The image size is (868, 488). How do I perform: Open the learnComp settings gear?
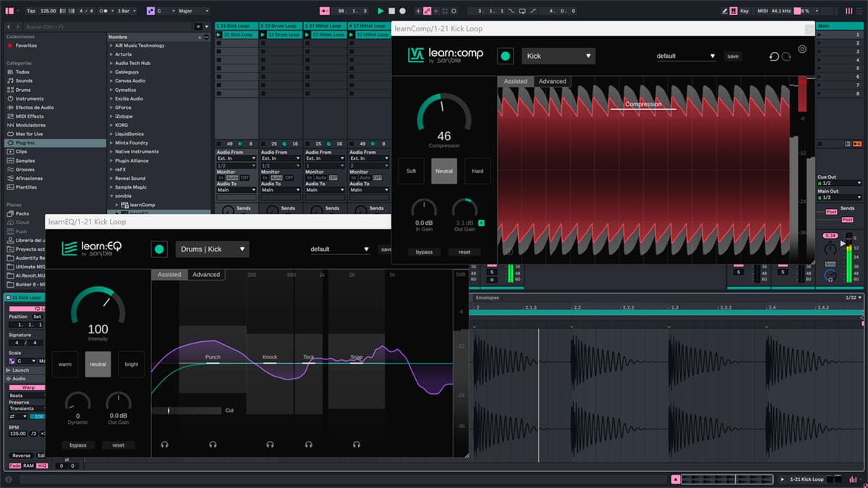(802, 49)
